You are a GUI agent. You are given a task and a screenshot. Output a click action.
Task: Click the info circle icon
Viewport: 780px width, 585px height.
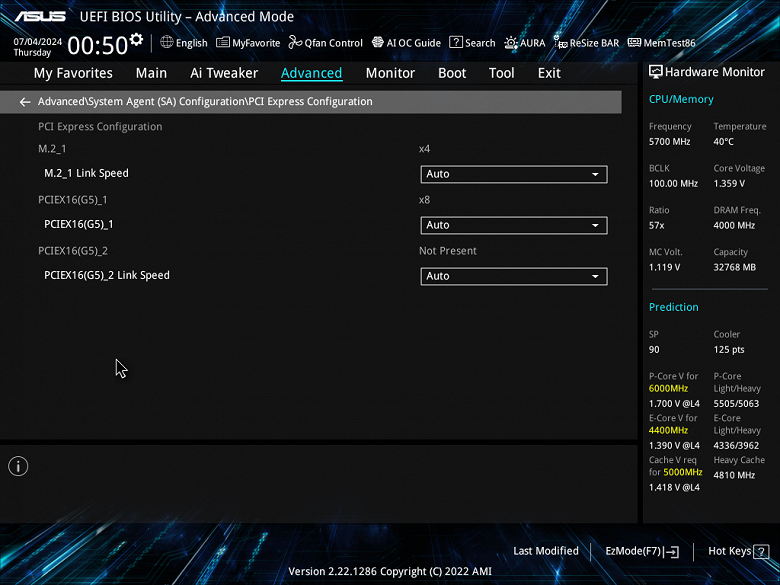pos(18,466)
